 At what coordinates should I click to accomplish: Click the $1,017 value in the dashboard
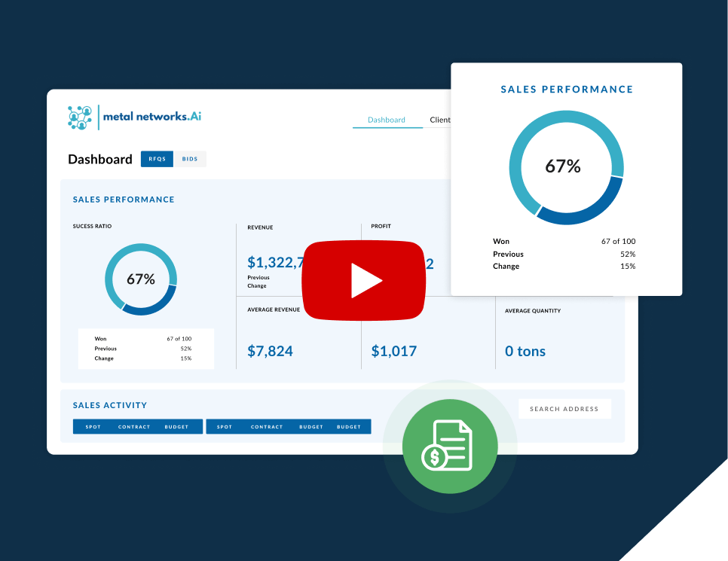(x=393, y=351)
